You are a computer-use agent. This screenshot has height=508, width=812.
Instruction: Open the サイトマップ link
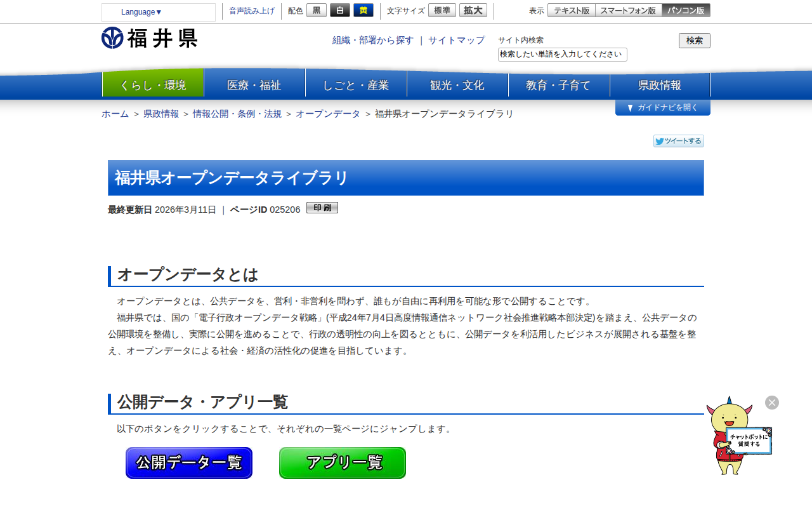tap(456, 40)
